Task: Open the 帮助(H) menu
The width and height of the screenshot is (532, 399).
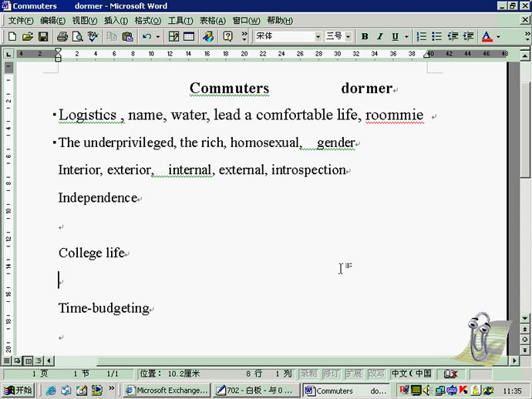Action: [280, 21]
